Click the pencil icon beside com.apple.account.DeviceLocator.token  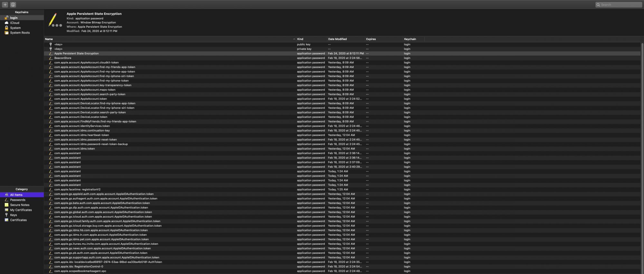51,117
